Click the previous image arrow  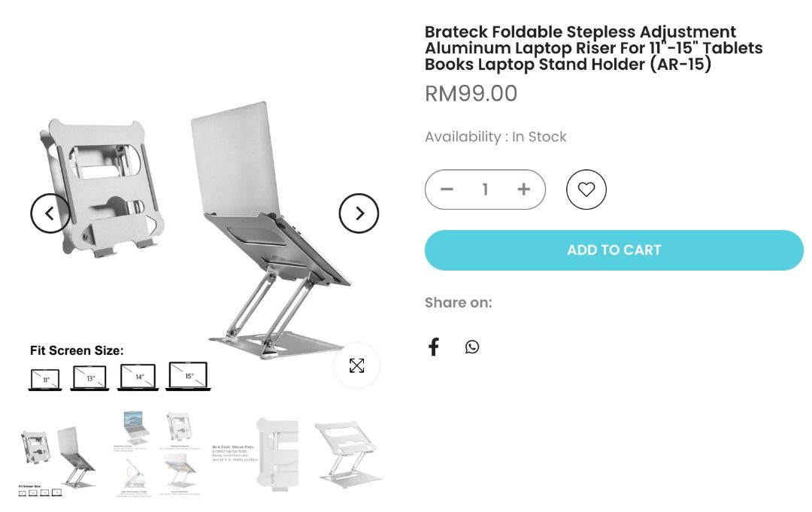tap(50, 214)
